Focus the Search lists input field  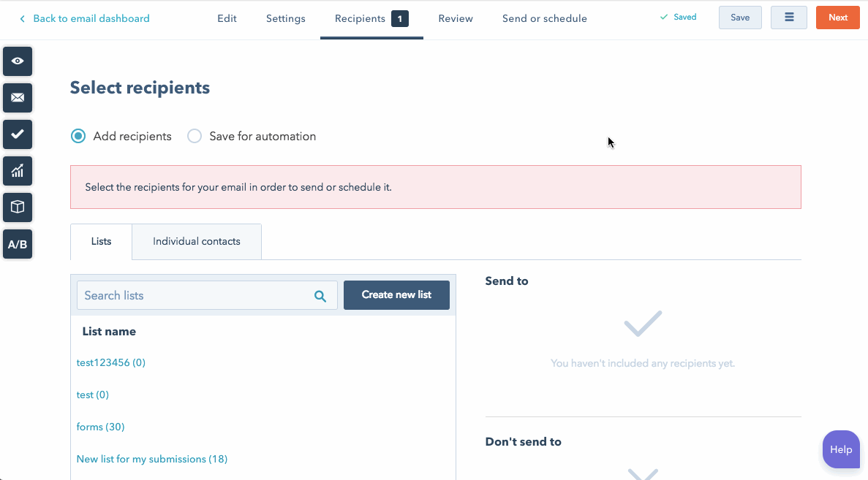[207, 295]
